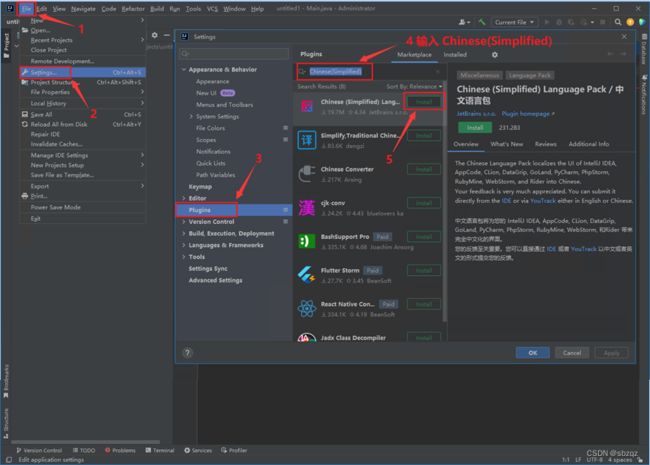650x465 pixels.
Task: Open the Terminal tool window
Action: (160, 450)
